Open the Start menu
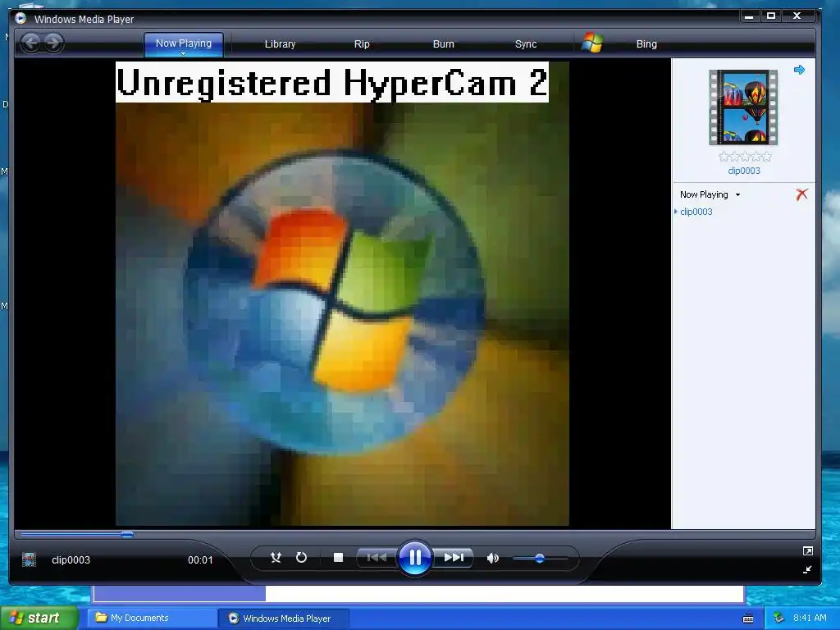This screenshot has height=630, width=840. click(39, 618)
